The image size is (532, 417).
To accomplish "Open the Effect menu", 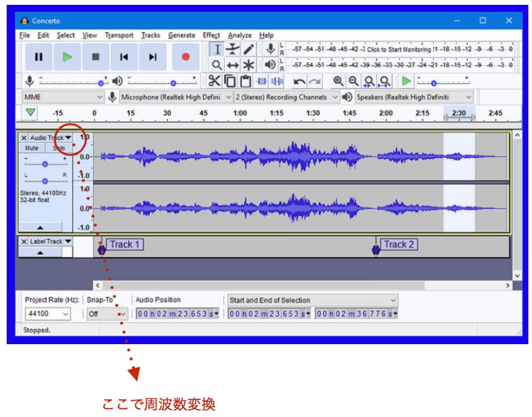I will pyautogui.click(x=211, y=35).
